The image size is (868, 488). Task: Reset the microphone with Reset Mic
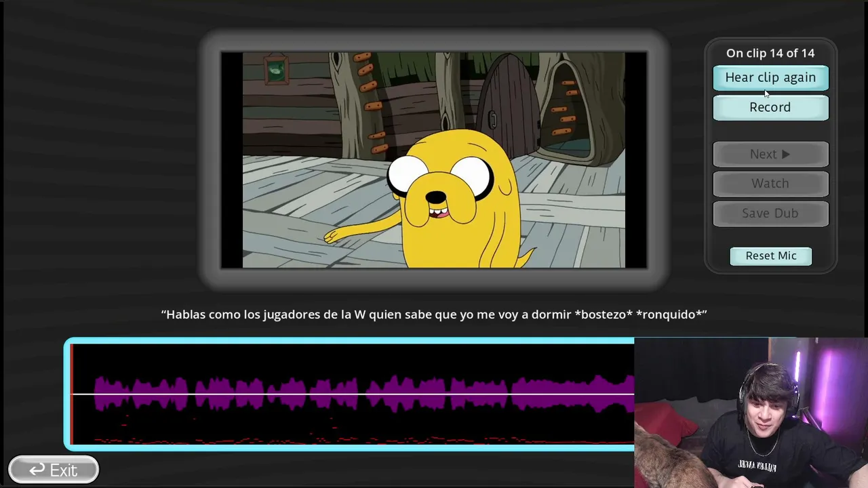[x=771, y=256]
